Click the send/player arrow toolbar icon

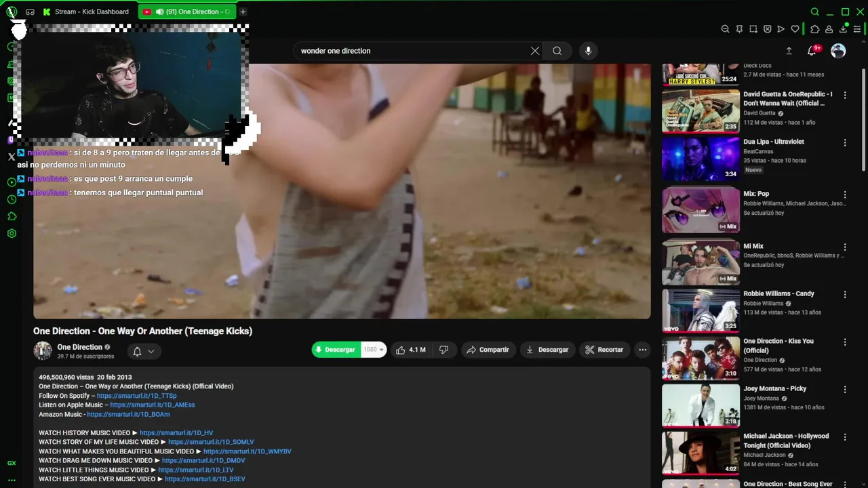(781, 29)
